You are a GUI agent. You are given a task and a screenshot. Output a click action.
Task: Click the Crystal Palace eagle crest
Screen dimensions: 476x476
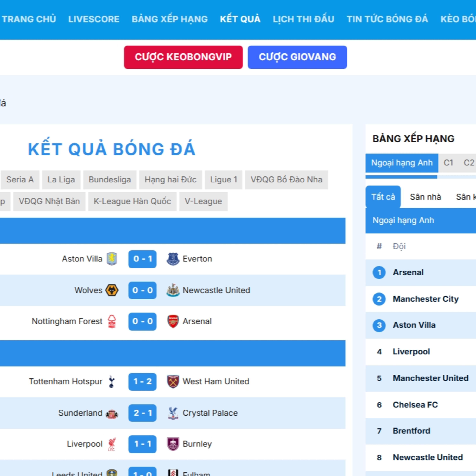[x=173, y=413]
